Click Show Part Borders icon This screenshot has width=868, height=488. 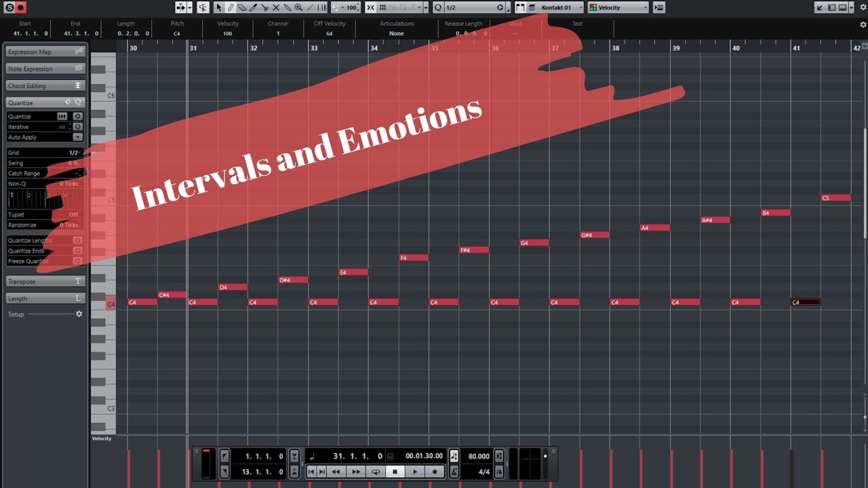click(520, 7)
